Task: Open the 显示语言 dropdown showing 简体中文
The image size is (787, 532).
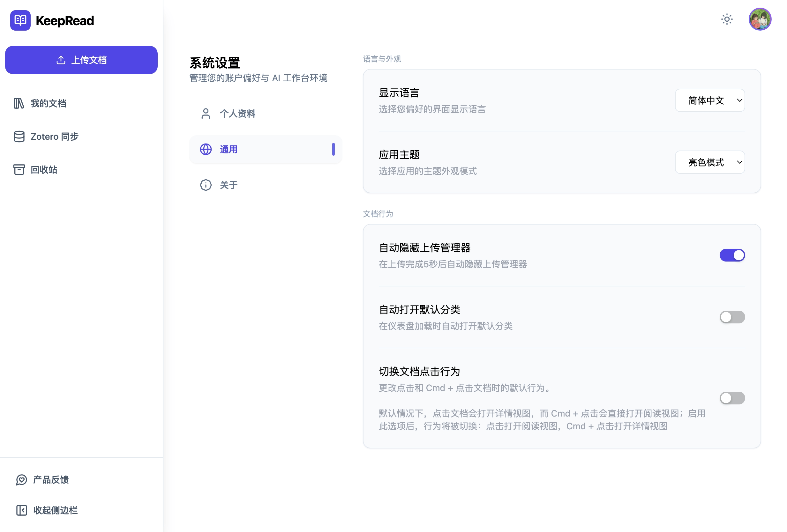Action: [x=710, y=100]
